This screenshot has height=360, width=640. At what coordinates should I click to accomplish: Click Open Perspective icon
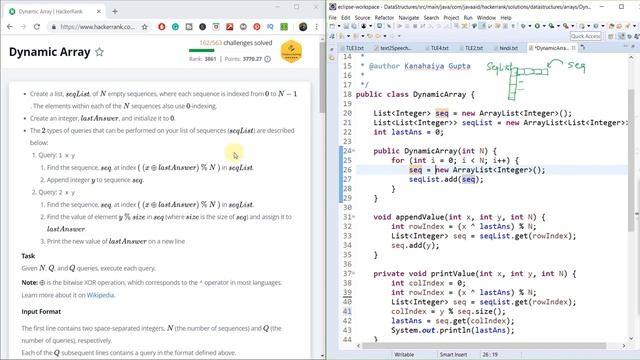pos(611,36)
